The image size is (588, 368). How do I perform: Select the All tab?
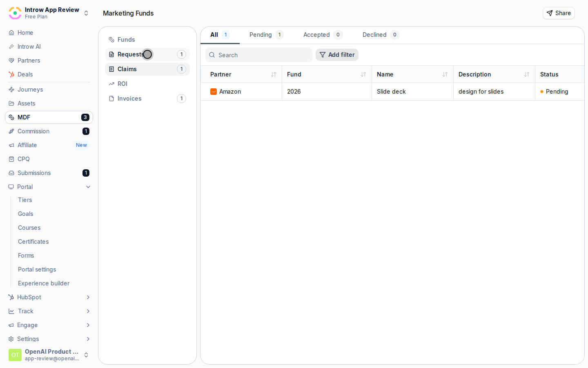click(220, 35)
